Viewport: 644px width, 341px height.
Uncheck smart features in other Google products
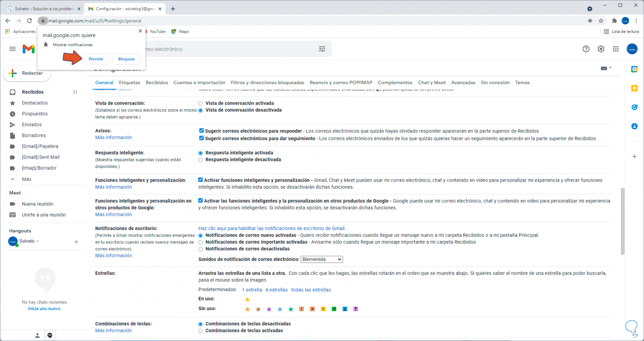(201, 200)
